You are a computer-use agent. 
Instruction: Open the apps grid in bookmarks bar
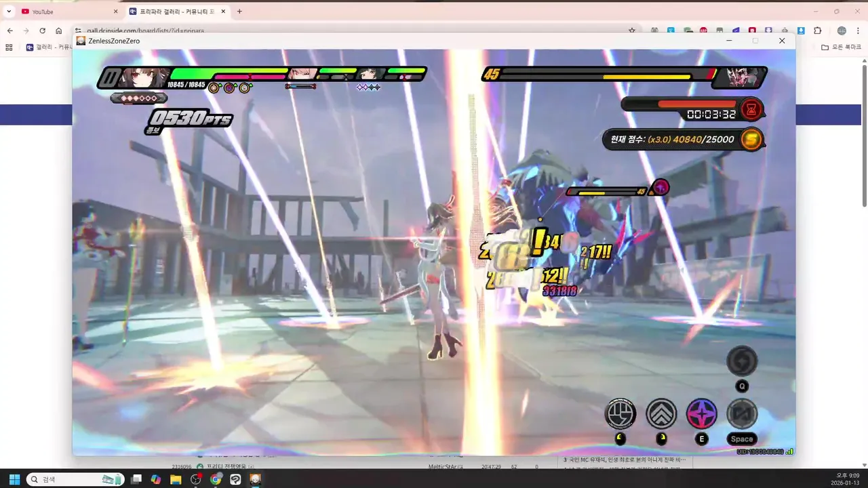(x=9, y=47)
